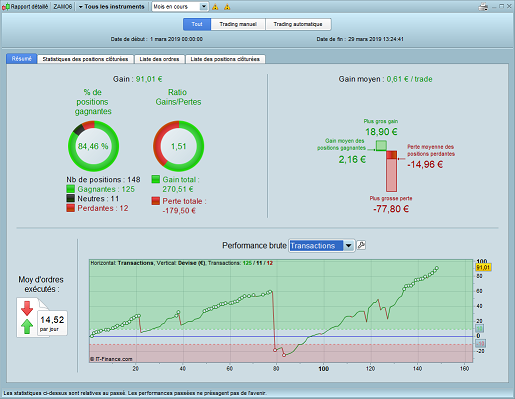Click the red Perte totale swatch
This screenshot has height=399, width=515.
pos(156,201)
